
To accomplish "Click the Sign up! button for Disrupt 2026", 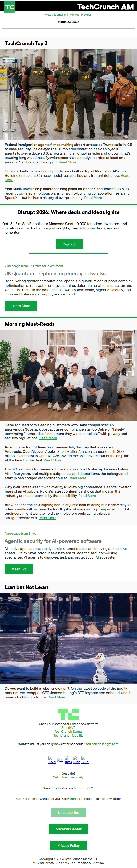I will pyautogui.click(x=69, y=244).
